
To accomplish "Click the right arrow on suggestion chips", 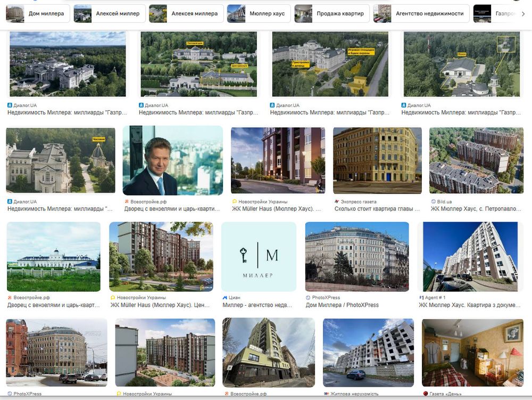I will 523,14.
